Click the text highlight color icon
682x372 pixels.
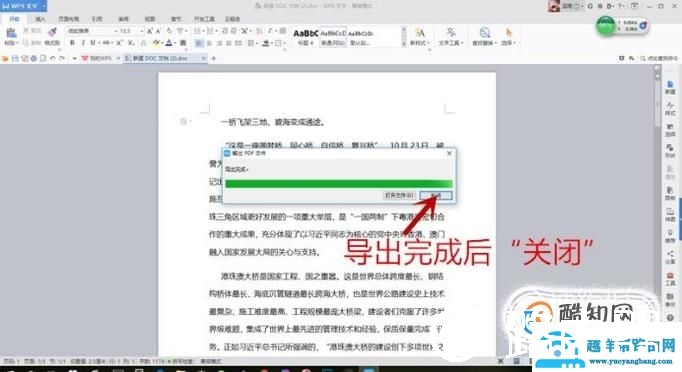[x=156, y=43]
